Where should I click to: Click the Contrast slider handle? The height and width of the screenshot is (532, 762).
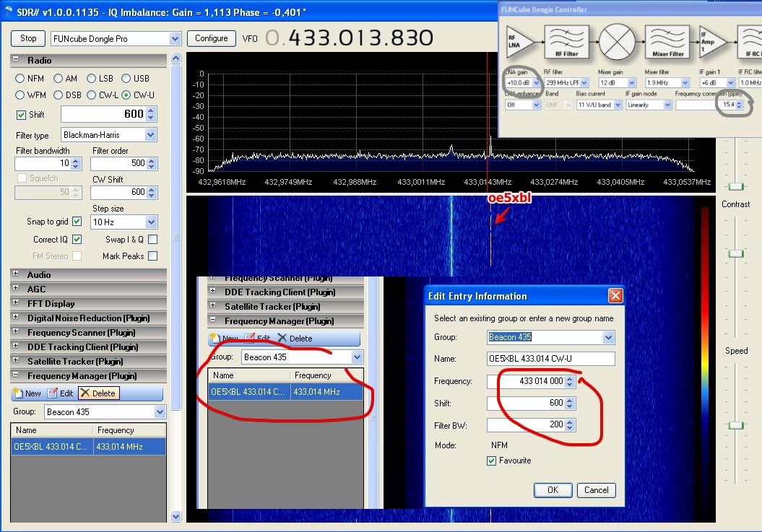tap(736, 253)
